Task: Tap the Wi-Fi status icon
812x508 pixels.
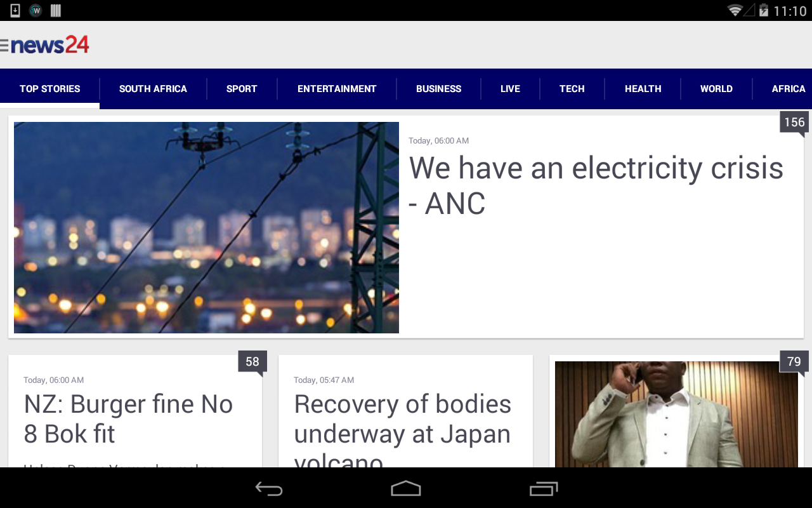Action: click(735, 10)
